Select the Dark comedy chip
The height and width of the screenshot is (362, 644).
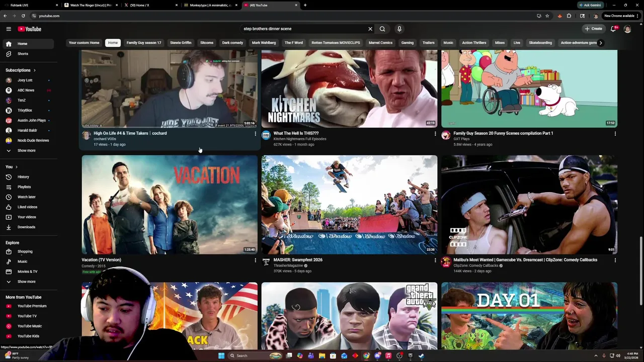232,43
